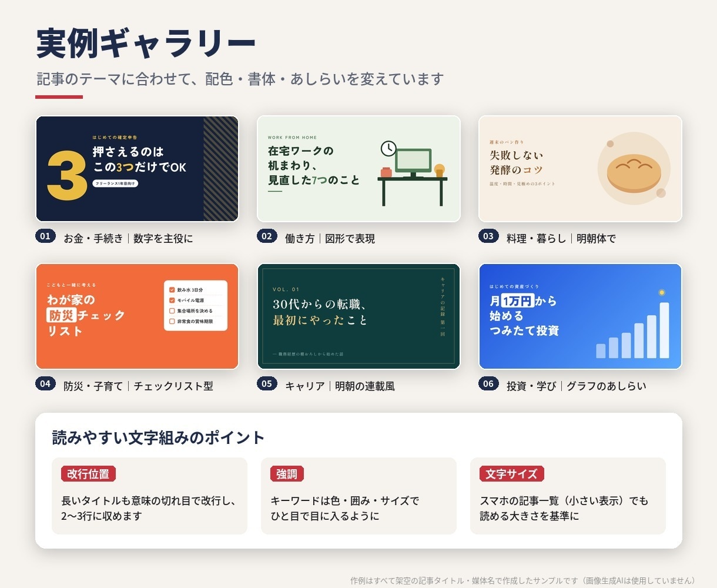Open the 押さえるのはこの3つだけでOK thumbnail

pyautogui.click(x=137, y=169)
